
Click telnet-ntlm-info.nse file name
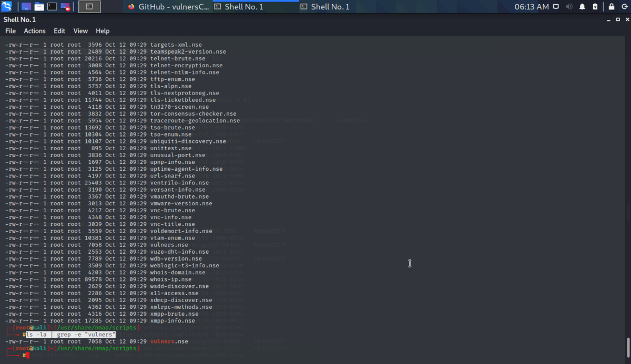point(185,72)
